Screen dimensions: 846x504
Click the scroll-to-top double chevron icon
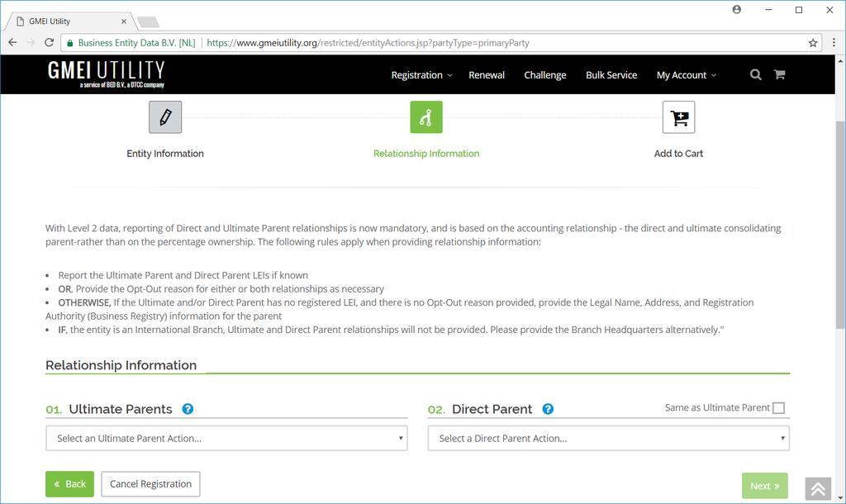pos(818,489)
